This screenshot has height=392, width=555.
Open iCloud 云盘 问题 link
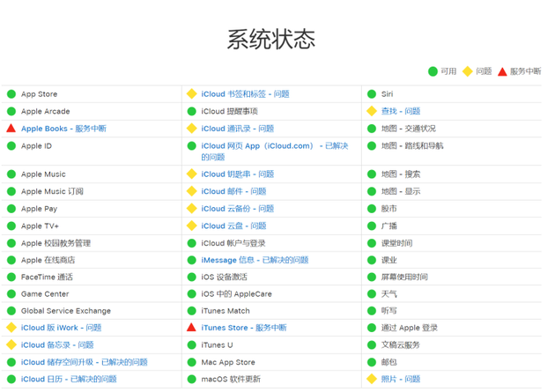[x=233, y=226]
